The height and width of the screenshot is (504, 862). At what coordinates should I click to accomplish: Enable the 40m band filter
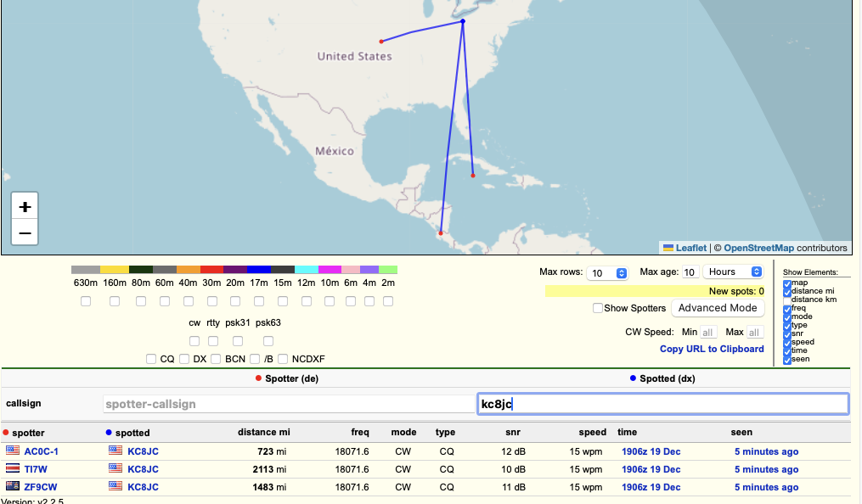click(189, 301)
